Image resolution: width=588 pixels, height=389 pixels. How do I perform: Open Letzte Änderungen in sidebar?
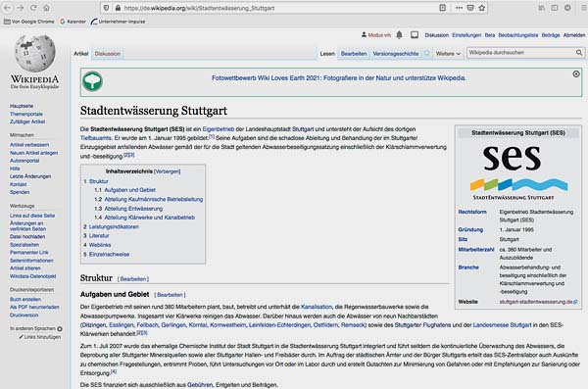coord(30,176)
